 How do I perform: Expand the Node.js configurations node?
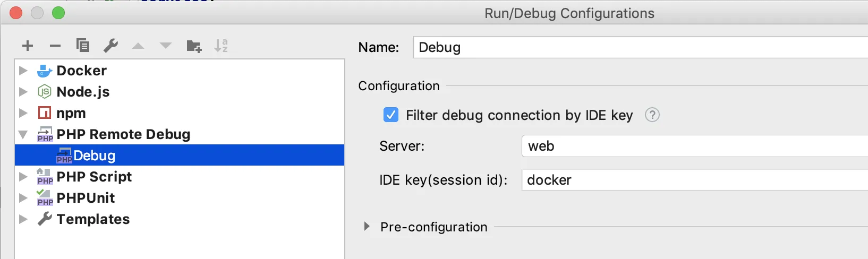pyautogui.click(x=23, y=91)
